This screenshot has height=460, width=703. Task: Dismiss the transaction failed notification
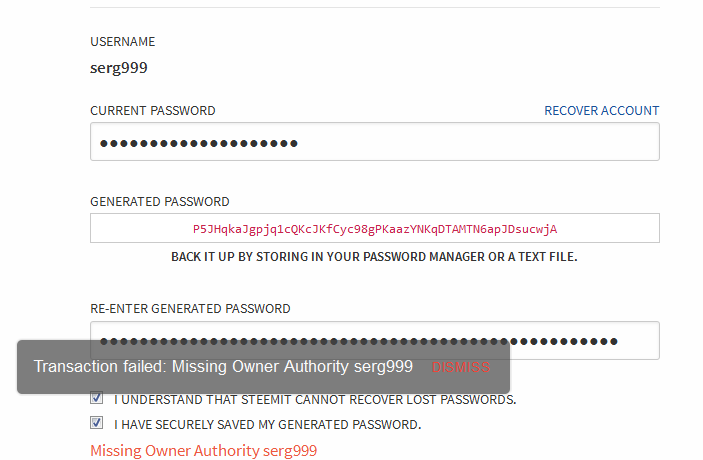point(461,367)
